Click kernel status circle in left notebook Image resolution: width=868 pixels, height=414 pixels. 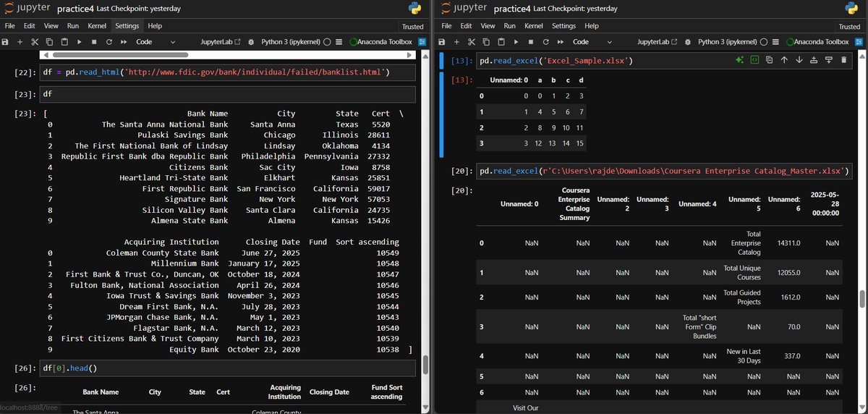(327, 42)
